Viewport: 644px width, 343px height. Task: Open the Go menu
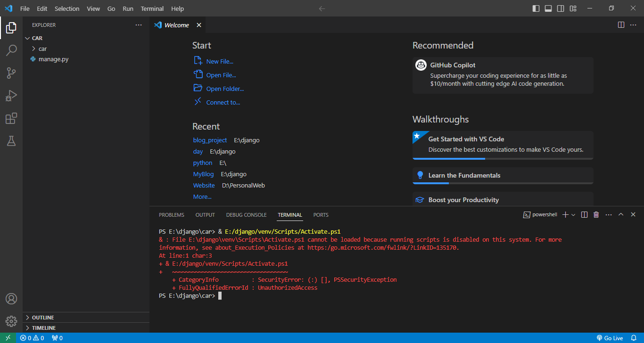point(111,8)
